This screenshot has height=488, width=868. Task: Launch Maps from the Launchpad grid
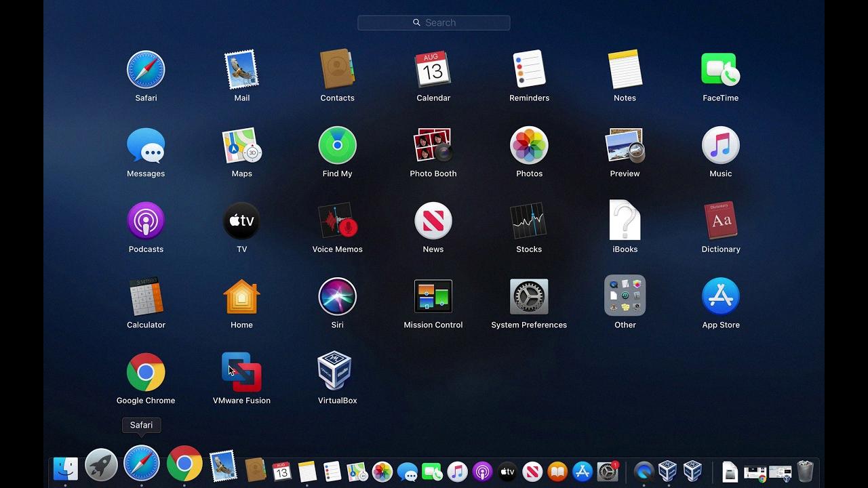point(241,145)
